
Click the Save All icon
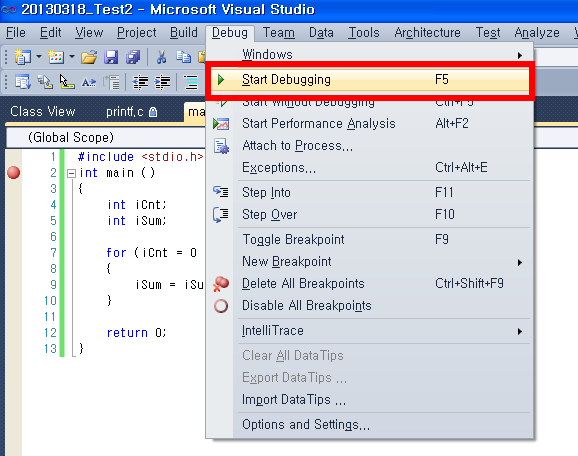pyautogui.click(x=133, y=57)
